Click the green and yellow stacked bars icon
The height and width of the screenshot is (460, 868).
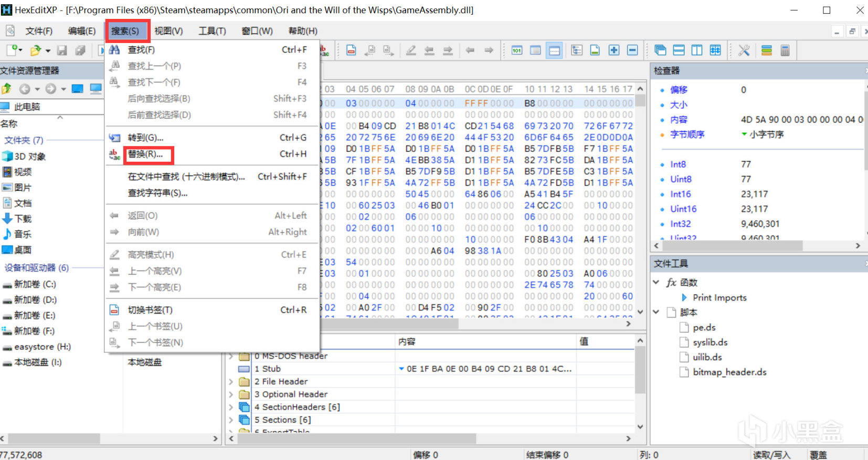tap(767, 50)
